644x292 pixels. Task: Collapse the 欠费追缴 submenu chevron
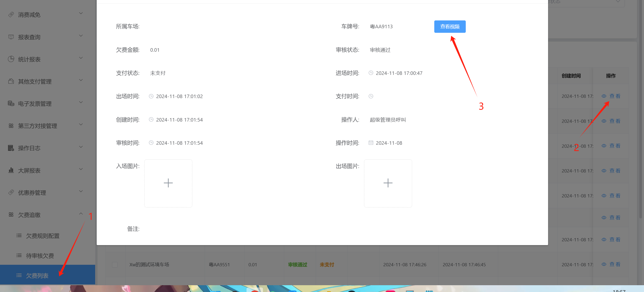point(81,214)
